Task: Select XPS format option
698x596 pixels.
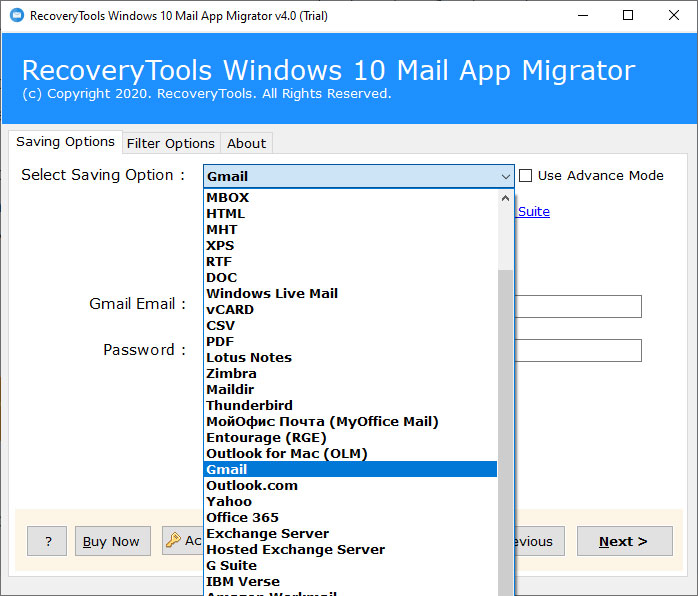Action: pos(351,246)
